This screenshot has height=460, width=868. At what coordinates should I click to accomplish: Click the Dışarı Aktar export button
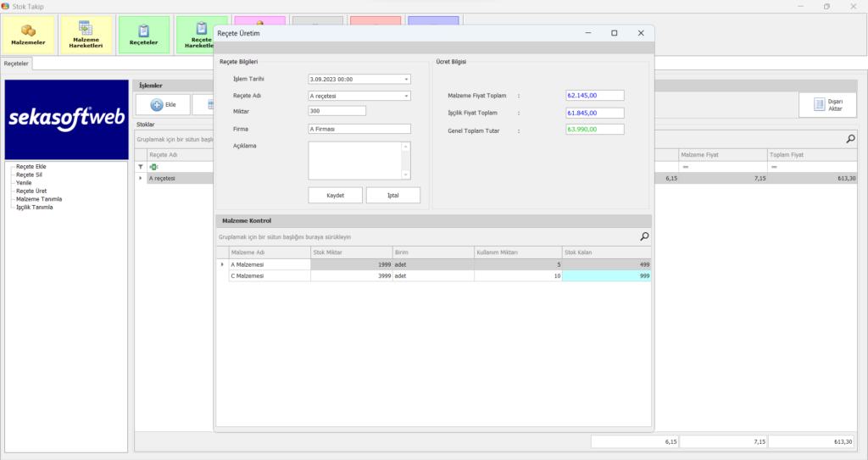(828, 104)
